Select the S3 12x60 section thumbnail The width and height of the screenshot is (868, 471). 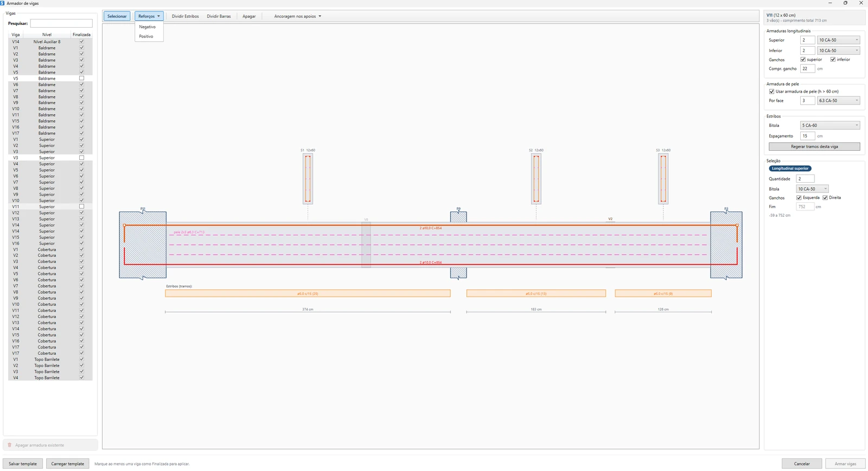click(x=663, y=179)
